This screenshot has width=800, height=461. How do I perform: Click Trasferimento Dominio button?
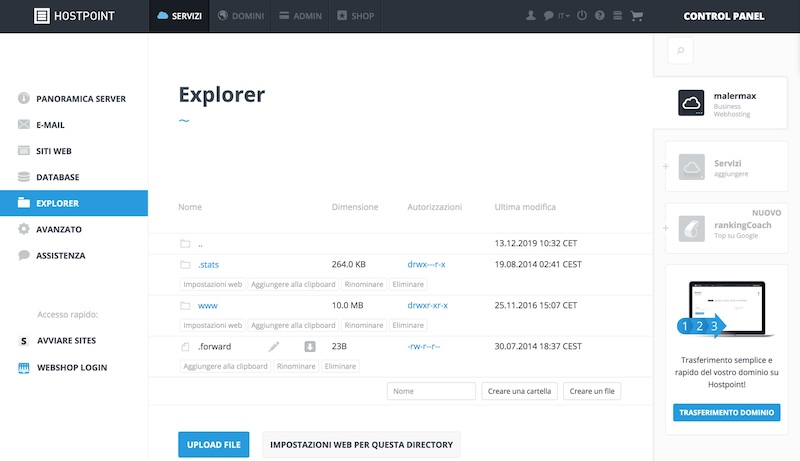pos(727,413)
